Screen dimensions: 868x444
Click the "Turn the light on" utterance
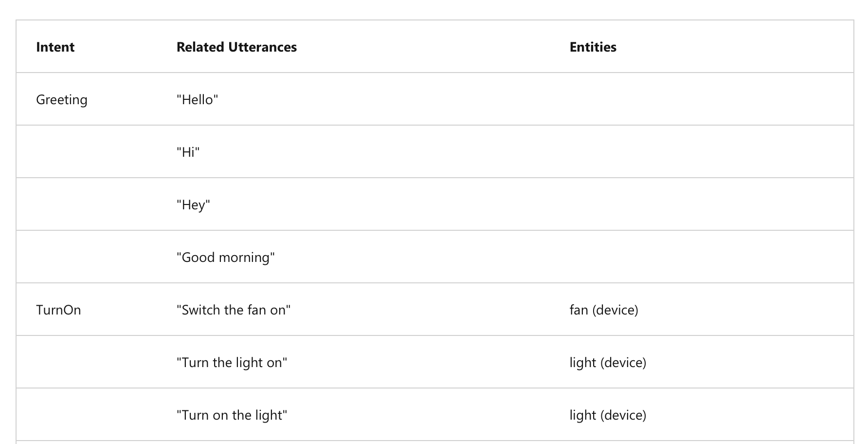[x=232, y=363]
